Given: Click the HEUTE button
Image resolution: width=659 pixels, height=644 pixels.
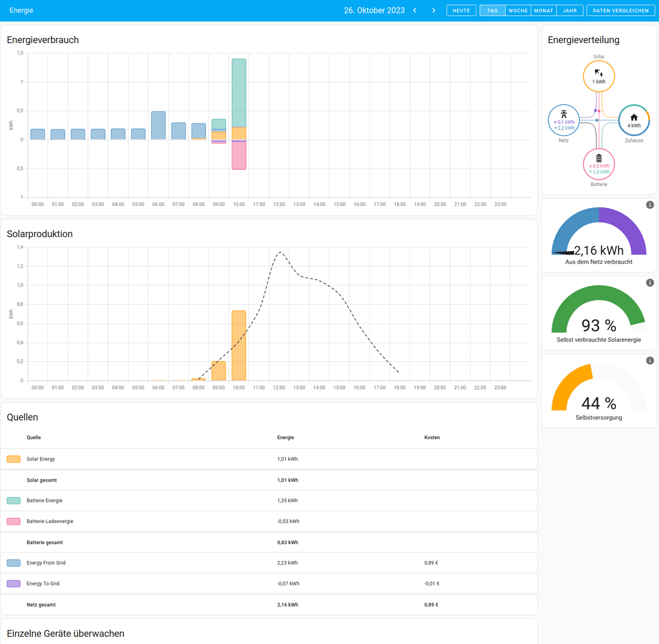Looking at the screenshot, I should 461,10.
